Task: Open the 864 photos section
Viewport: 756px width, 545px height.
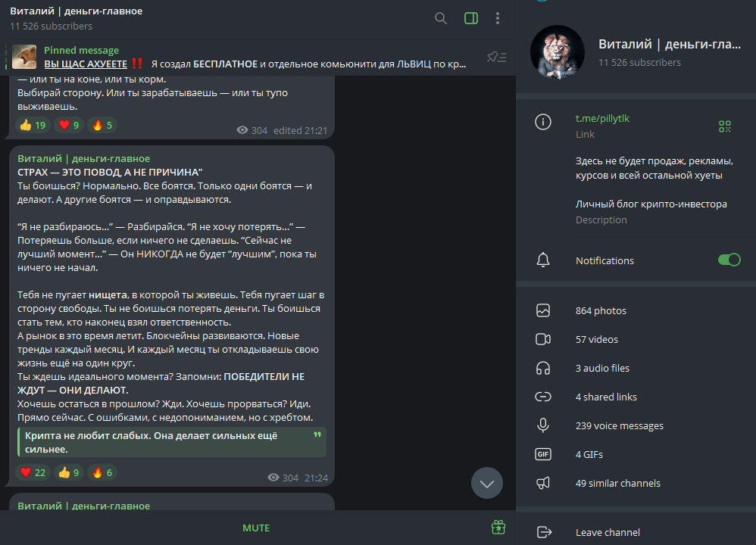Action: point(601,310)
